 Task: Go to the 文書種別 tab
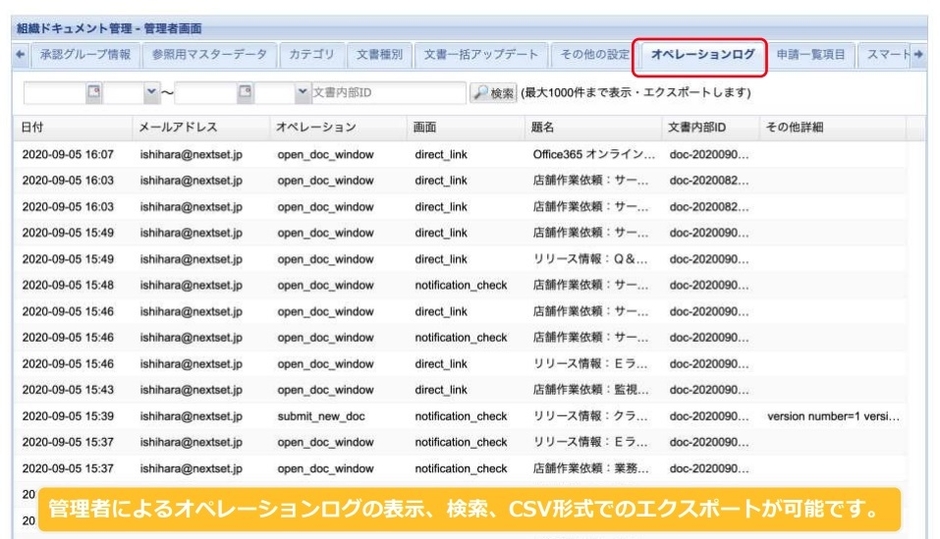point(379,55)
